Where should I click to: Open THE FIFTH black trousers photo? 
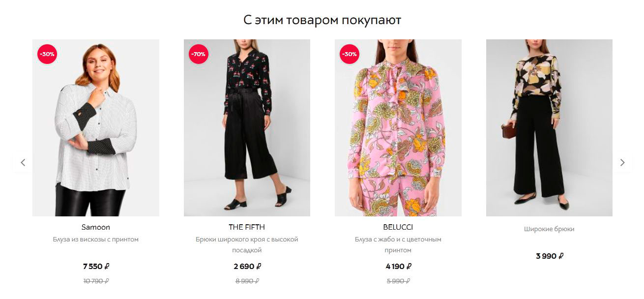pos(247,128)
